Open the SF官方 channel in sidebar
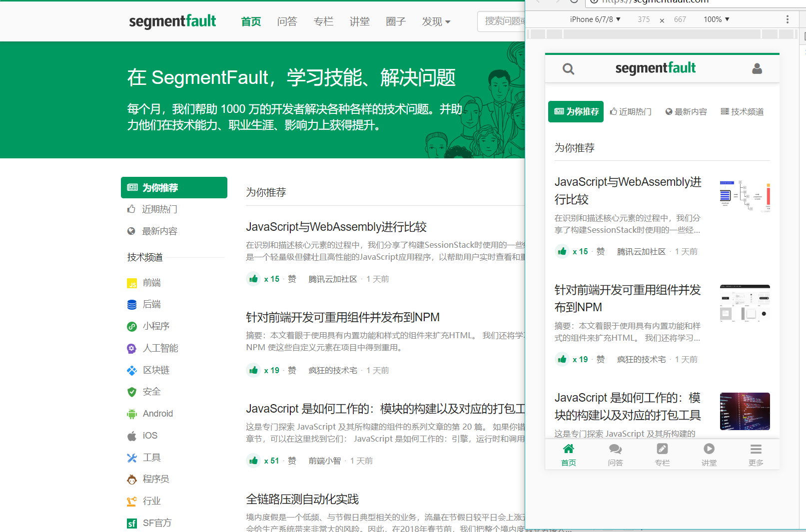The image size is (806, 532). tap(149, 523)
